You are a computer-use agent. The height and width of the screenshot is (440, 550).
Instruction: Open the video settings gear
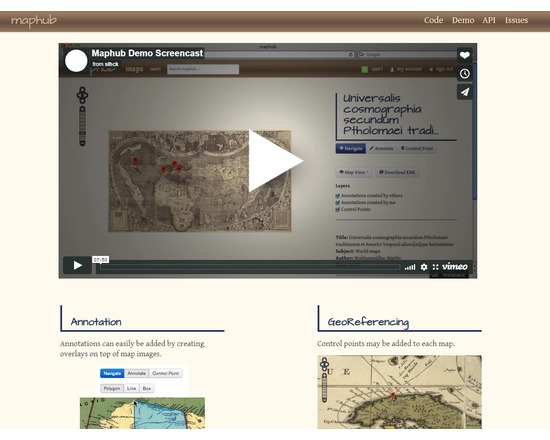tap(424, 267)
